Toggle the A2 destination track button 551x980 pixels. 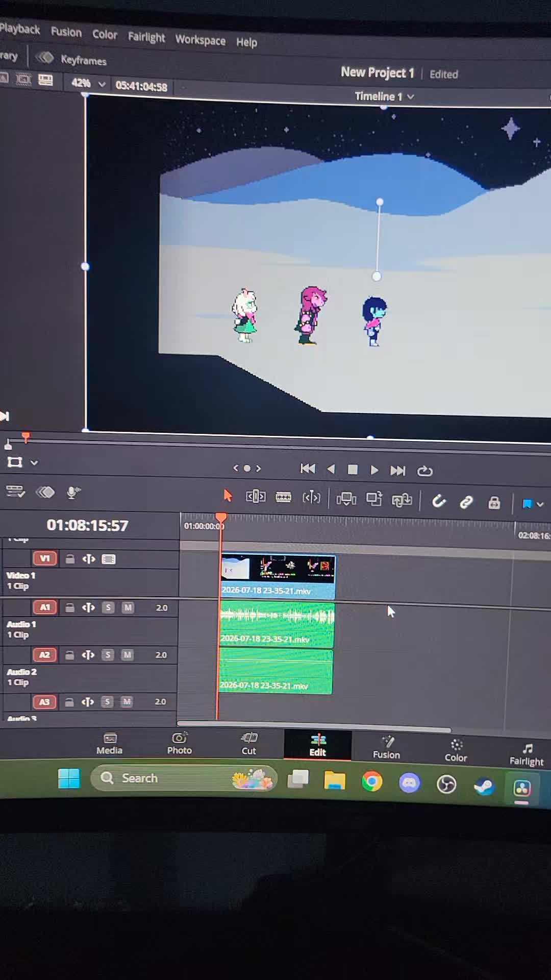pos(44,655)
